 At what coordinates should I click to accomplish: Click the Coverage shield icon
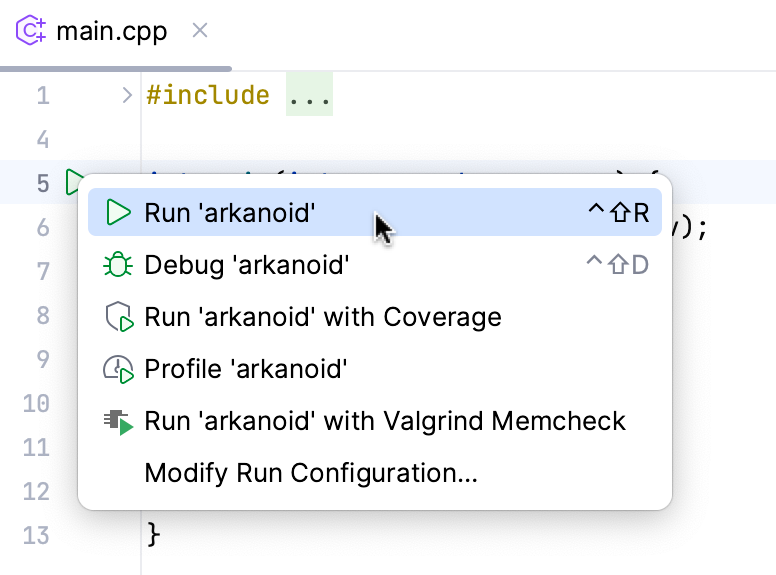coord(119,318)
